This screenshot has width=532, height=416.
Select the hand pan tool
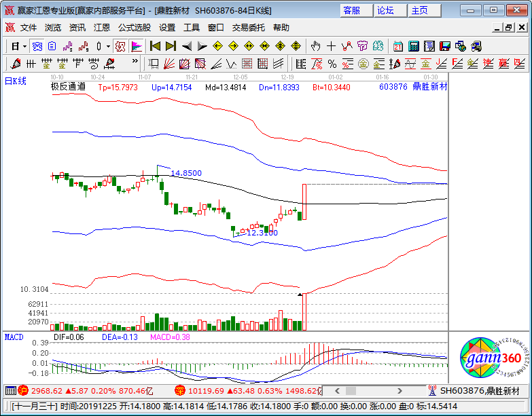[315, 46]
